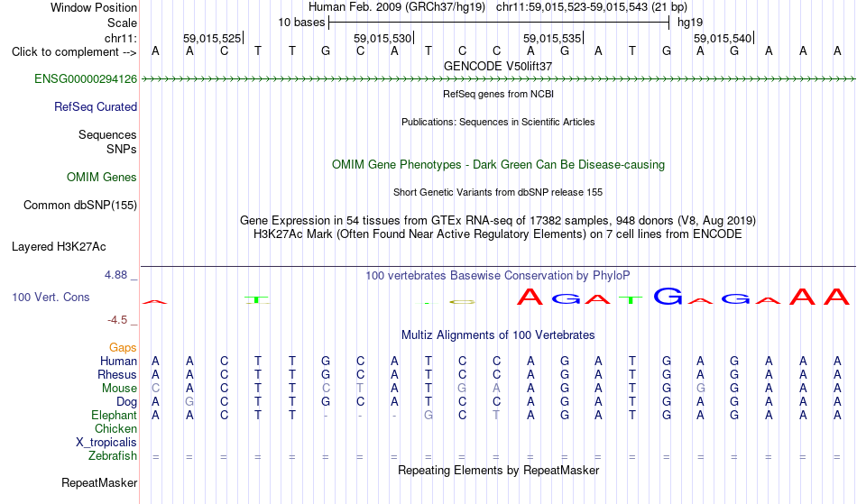Click the ENSG00000294126 green arrow gene line
The image size is (857, 504).
[498, 79]
